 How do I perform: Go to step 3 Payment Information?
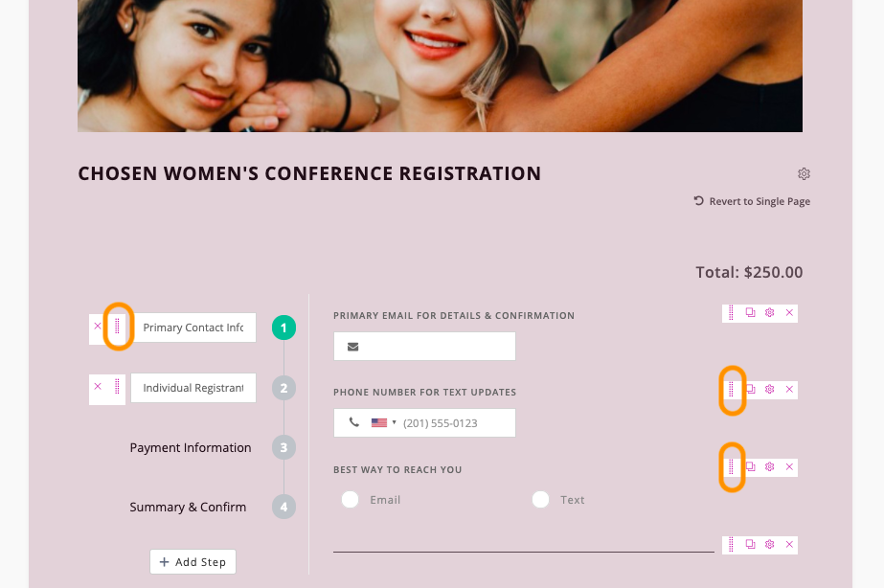tap(191, 447)
